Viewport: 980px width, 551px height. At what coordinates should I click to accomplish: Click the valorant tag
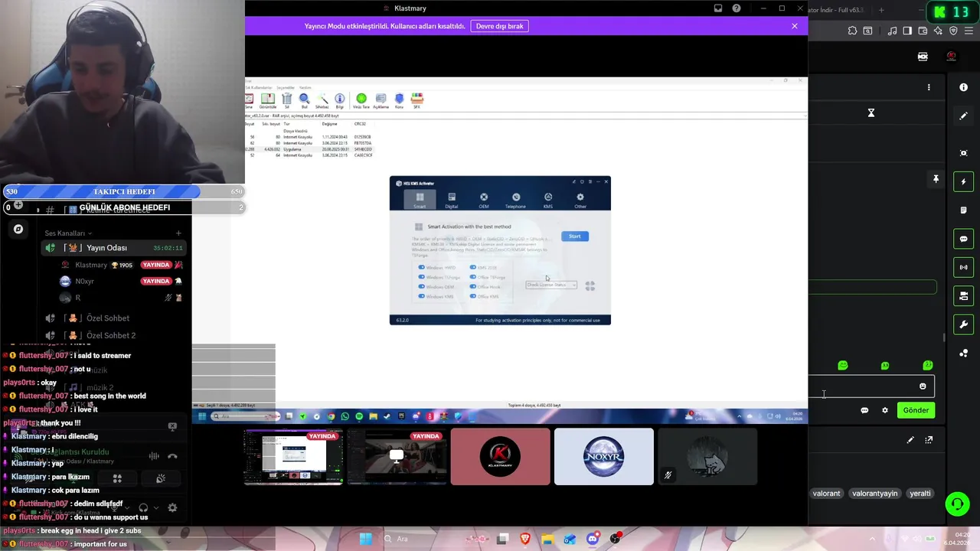click(826, 494)
